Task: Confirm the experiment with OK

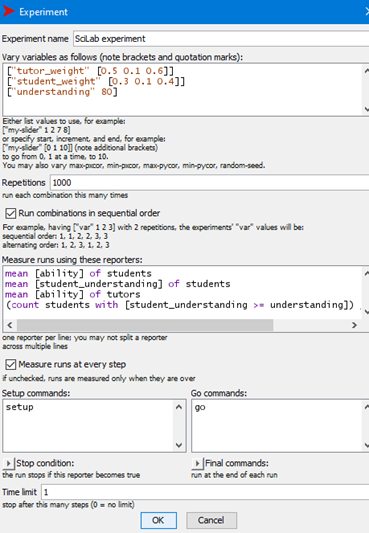Action: [x=159, y=520]
